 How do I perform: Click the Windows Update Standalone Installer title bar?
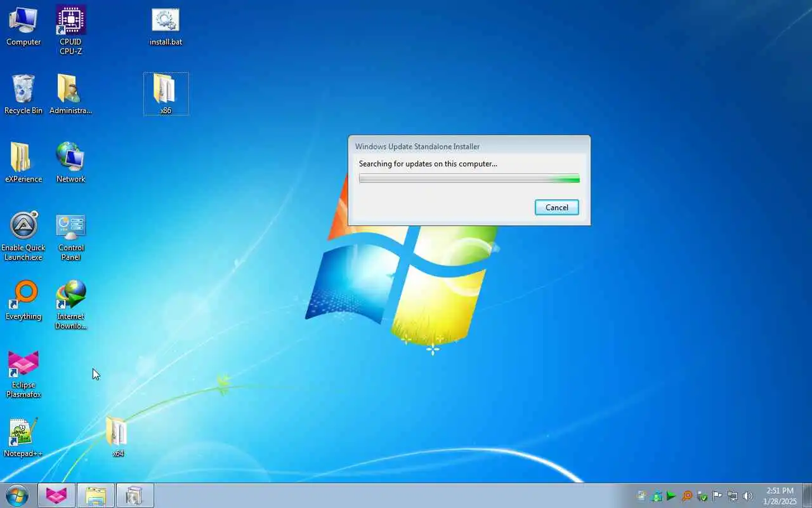click(x=469, y=146)
